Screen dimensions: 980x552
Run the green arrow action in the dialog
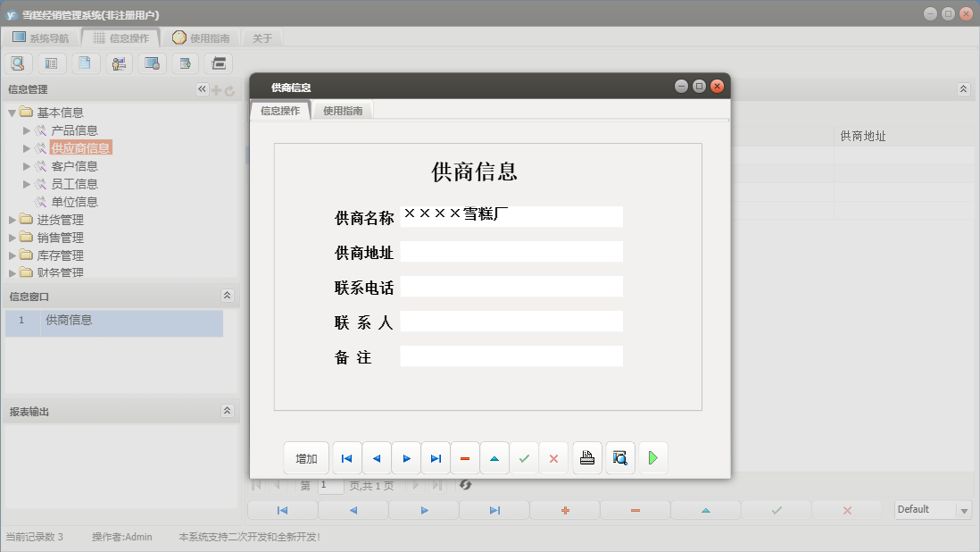coord(652,457)
